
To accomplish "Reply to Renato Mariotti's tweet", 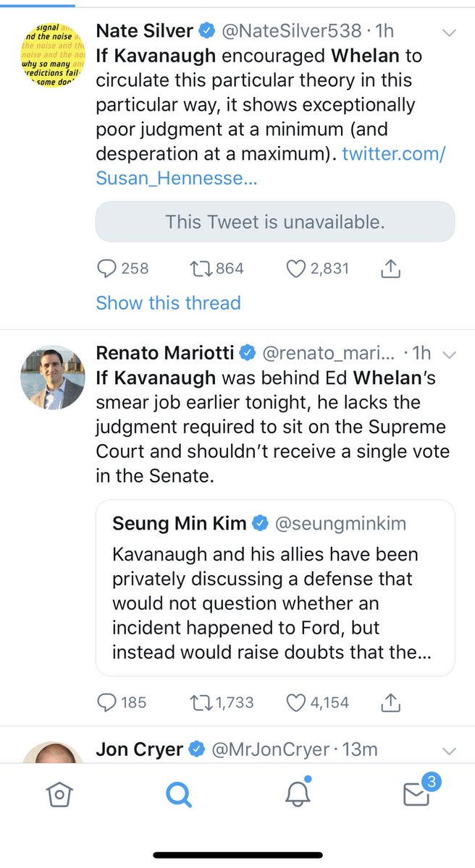I will (106, 702).
